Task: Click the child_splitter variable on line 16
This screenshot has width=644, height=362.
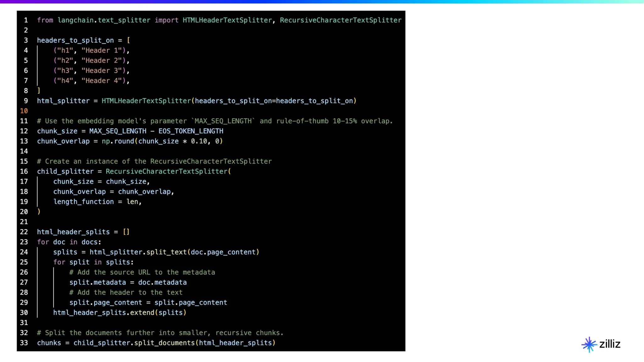Action: tap(65, 171)
